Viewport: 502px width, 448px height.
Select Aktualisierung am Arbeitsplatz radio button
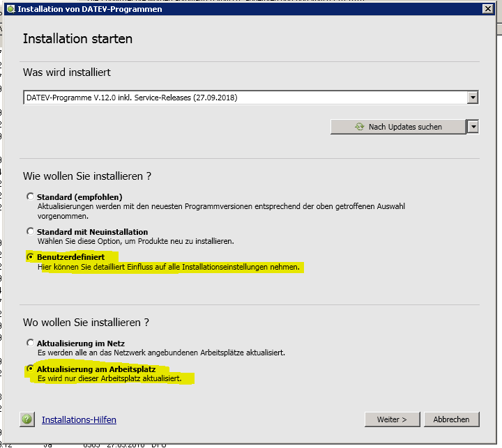click(31, 369)
